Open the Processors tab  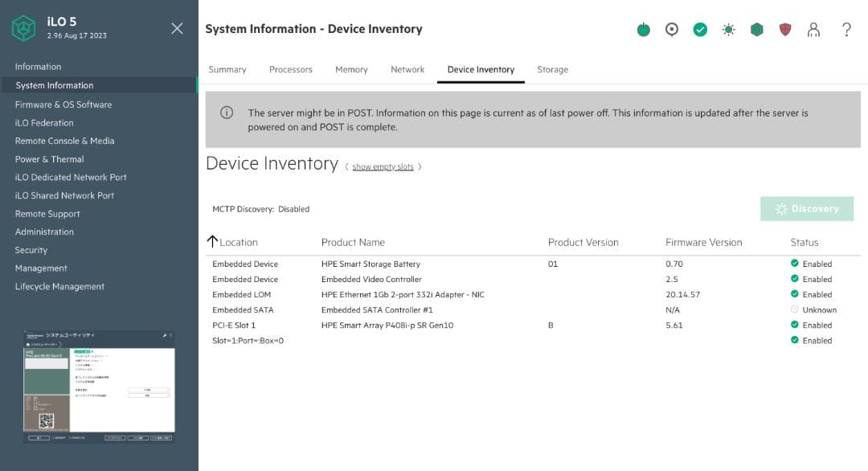(x=291, y=69)
